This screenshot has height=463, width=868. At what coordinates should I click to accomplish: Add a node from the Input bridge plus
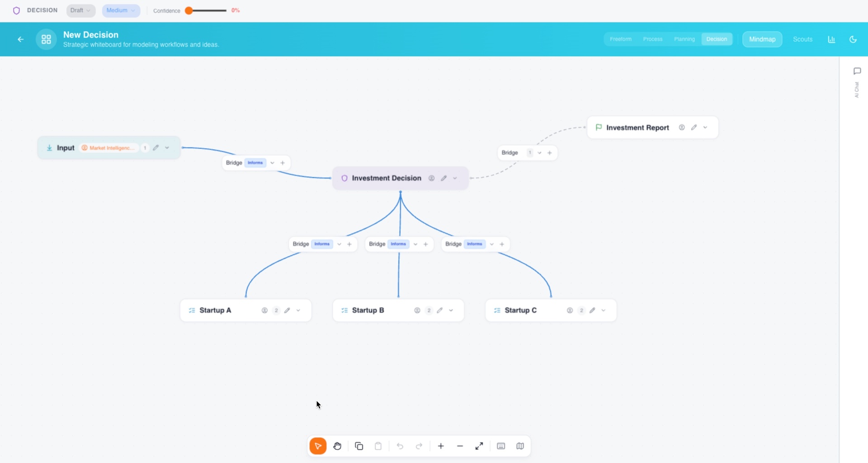coord(283,163)
